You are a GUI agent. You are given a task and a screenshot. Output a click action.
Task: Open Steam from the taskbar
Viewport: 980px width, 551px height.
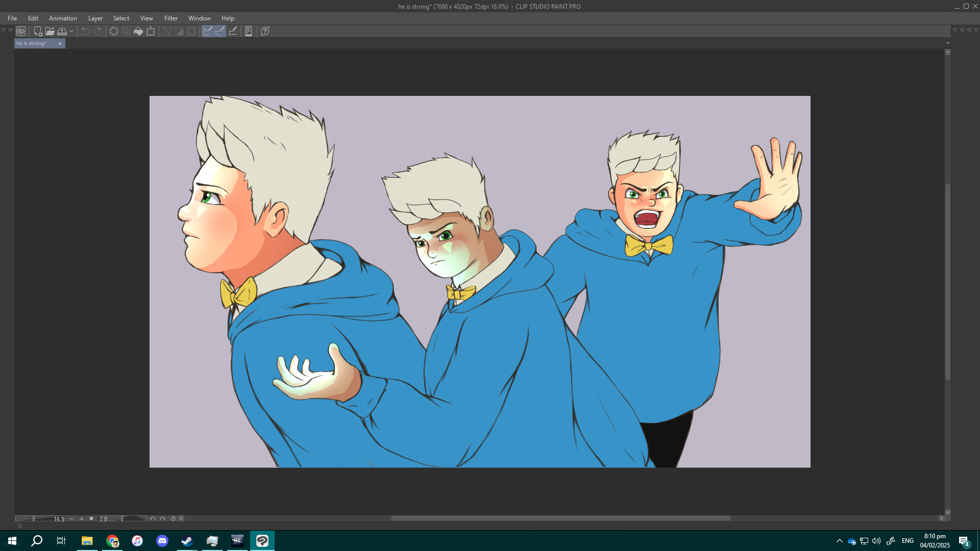[x=187, y=541]
